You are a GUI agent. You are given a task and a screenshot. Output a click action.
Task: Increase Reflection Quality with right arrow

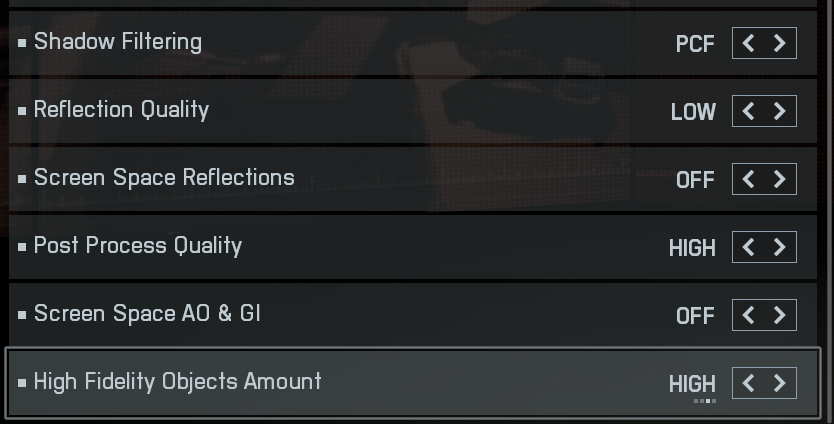click(780, 111)
